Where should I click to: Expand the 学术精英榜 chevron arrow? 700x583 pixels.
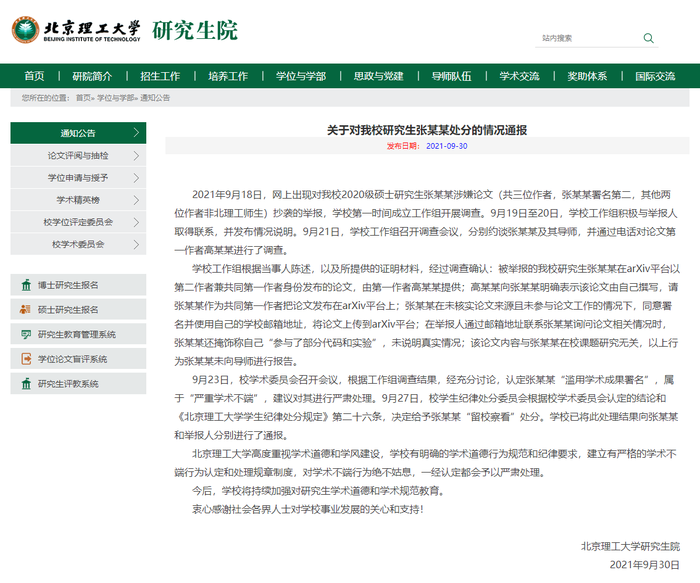point(136,200)
